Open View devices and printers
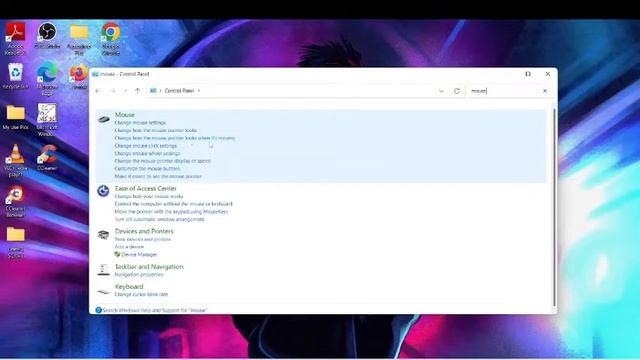The image size is (640, 360). (x=143, y=239)
